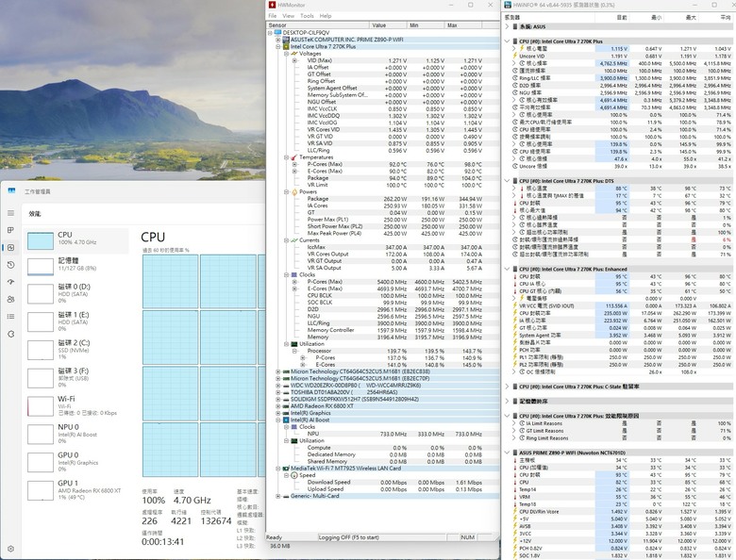Click the GPU icon beside AMD Radeon RX 6800 XT

tap(286, 406)
